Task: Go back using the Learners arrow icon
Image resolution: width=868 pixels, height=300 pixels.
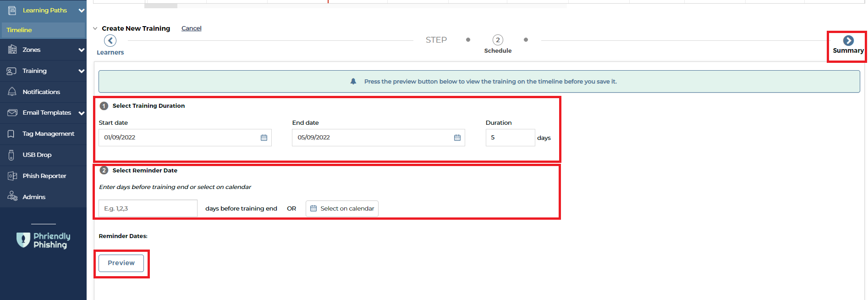Action: coord(110,40)
